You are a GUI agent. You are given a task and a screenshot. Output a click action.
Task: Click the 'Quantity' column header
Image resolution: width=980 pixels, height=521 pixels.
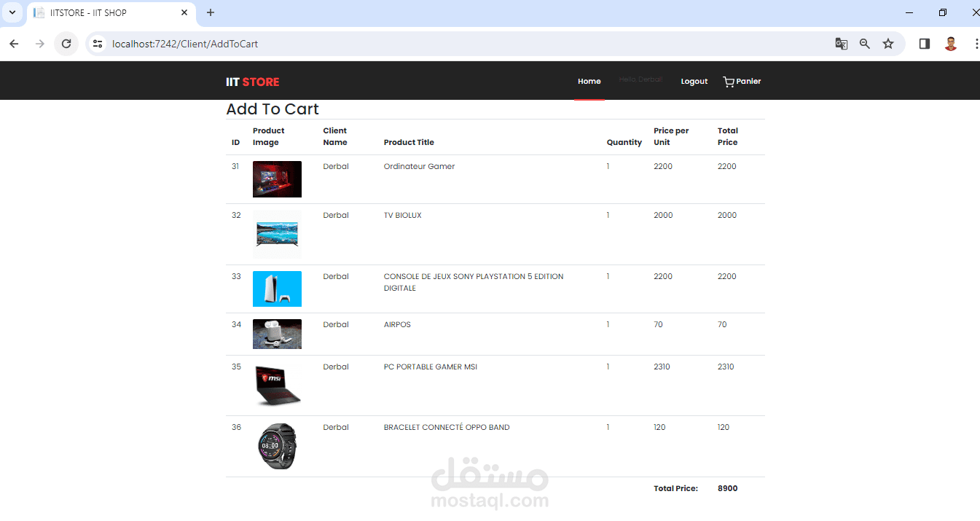pos(624,142)
